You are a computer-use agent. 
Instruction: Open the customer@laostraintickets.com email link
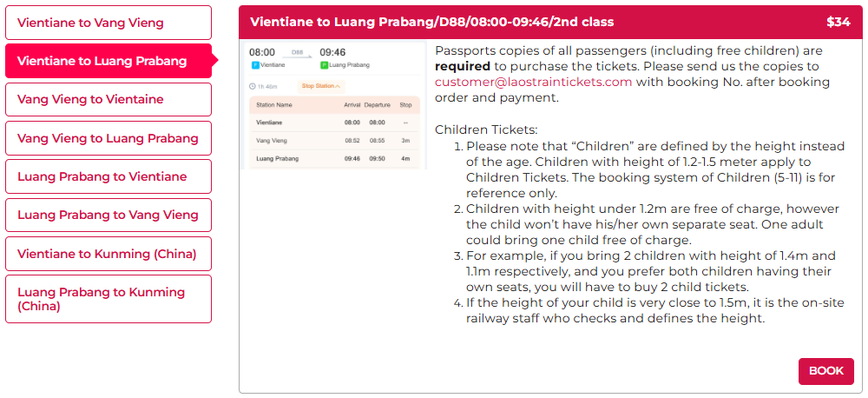[533, 82]
